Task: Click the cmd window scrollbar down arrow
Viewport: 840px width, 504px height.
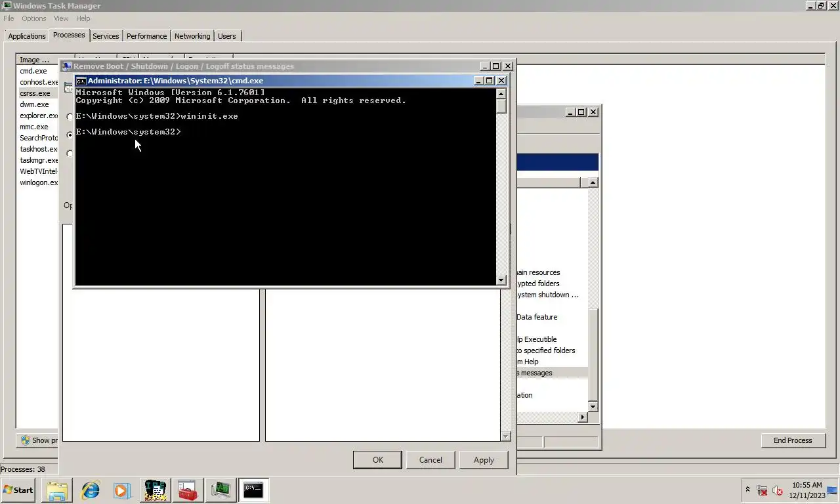Action: (501, 280)
